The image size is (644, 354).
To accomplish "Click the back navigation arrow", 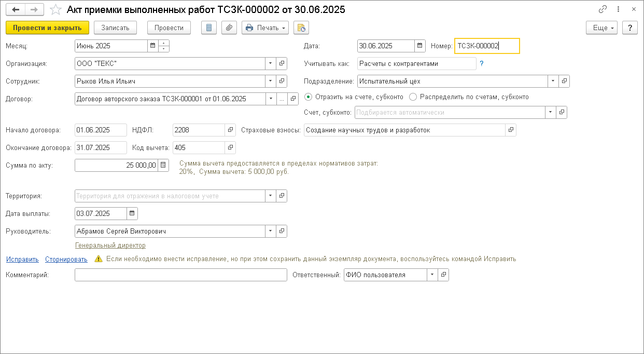I will (x=16, y=10).
